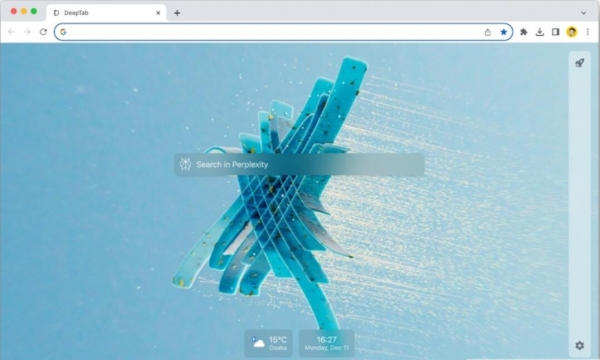
Task: Select the DeepTab browser tab
Action: point(107,13)
